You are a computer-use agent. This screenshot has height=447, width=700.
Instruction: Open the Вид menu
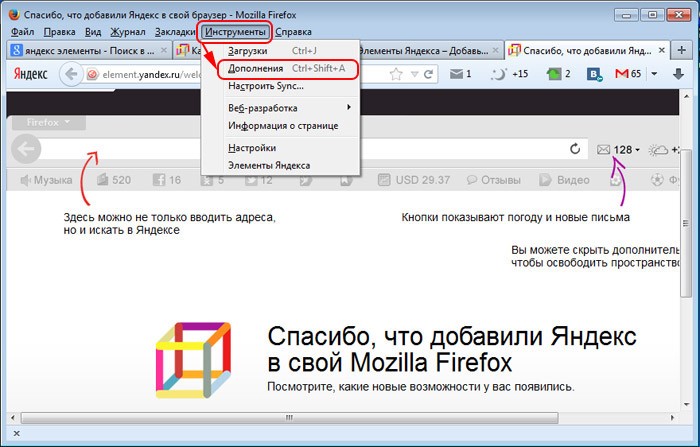tap(93, 32)
